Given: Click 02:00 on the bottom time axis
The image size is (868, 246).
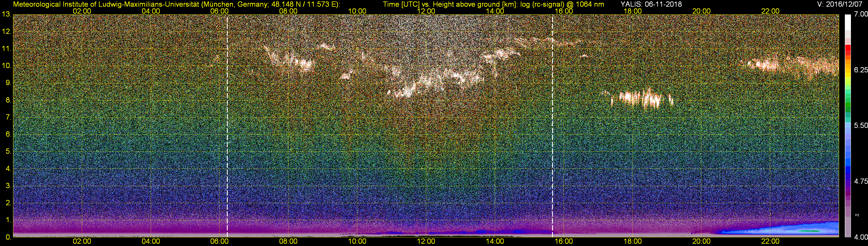Looking at the screenshot, I should coord(82,241).
